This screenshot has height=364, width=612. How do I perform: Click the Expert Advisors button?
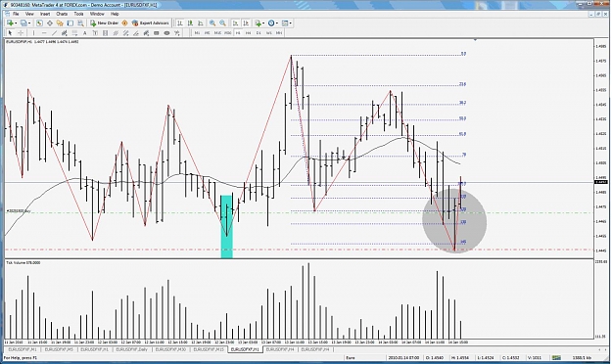point(150,23)
